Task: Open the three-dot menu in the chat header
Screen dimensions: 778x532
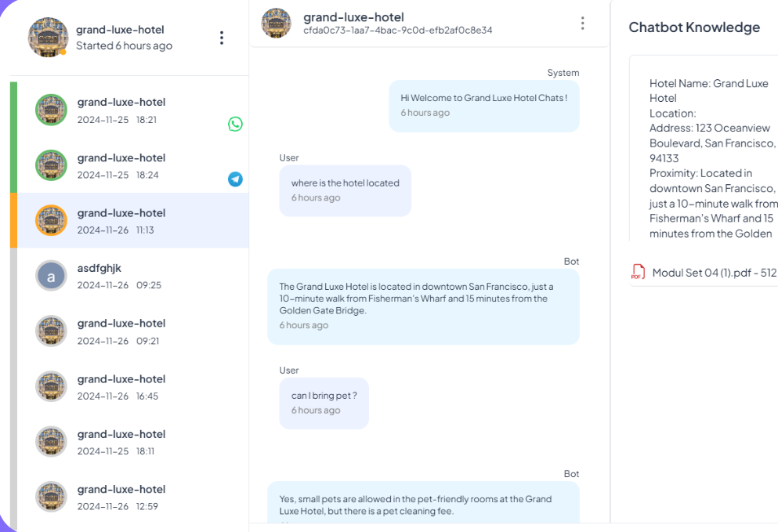Action: pyautogui.click(x=583, y=23)
